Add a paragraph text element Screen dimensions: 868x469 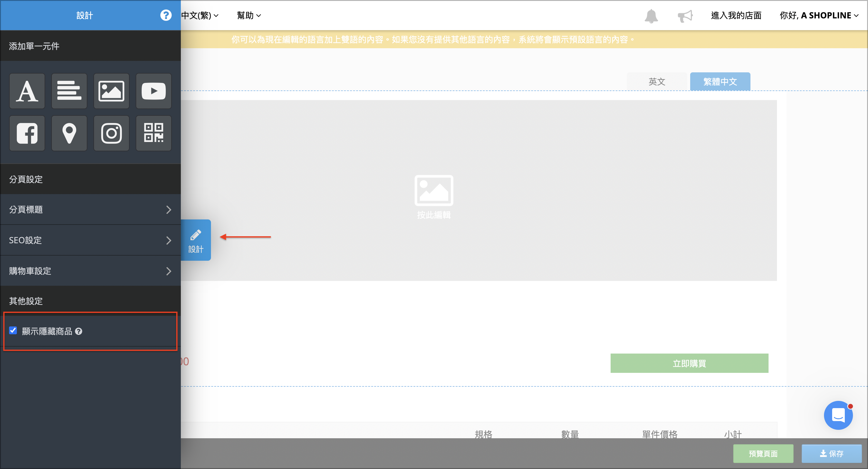click(69, 91)
